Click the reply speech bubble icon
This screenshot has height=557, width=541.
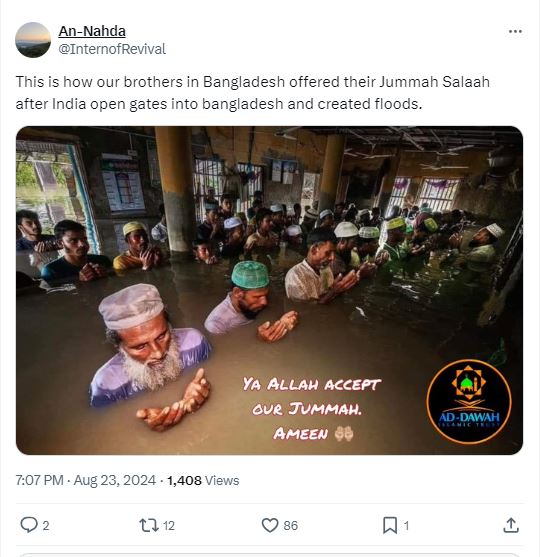[28, 525]
